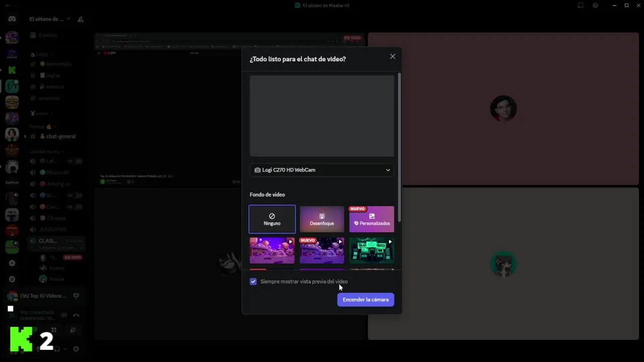
Task: Join the Among us voice channel
Action: [56, 184]
